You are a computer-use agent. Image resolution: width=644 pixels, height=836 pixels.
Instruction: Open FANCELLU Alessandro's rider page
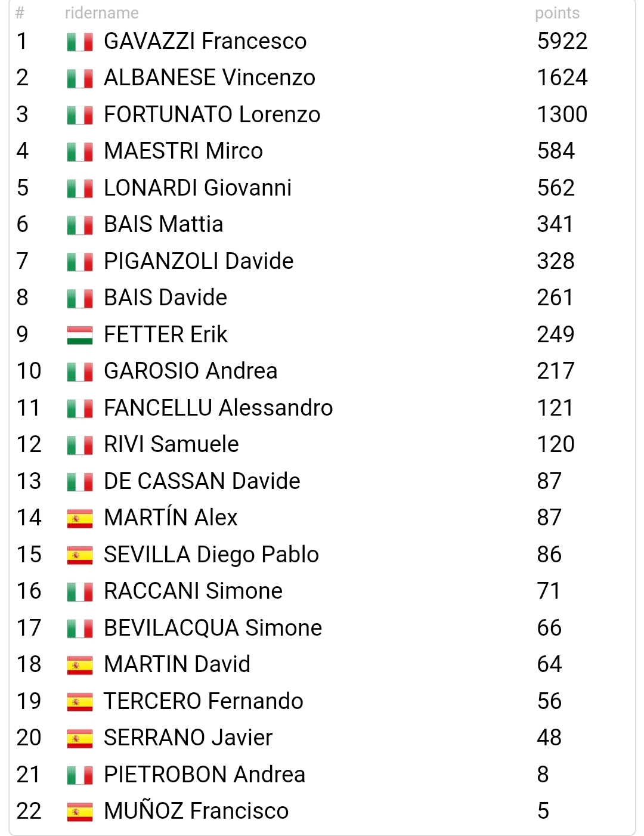[x=218, y=408]
